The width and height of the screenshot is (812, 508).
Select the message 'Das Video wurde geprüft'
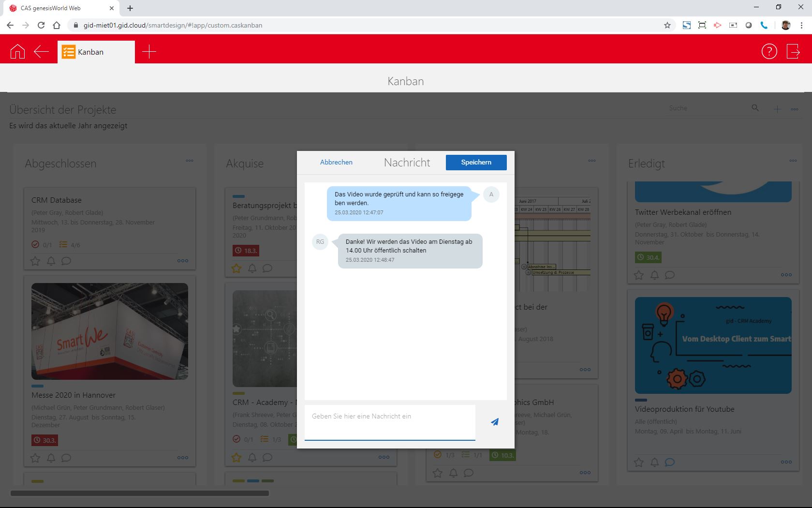(399, 204)
